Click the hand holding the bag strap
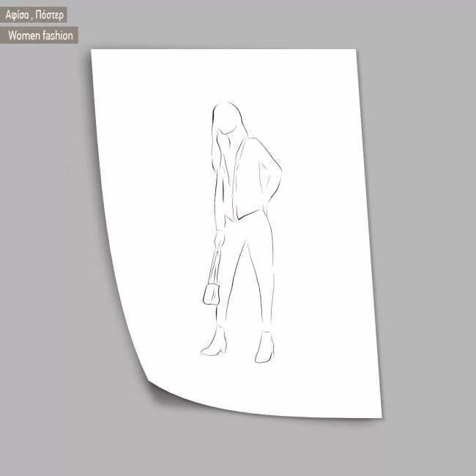This screenshot has height=476, width=476. point(219,238)
